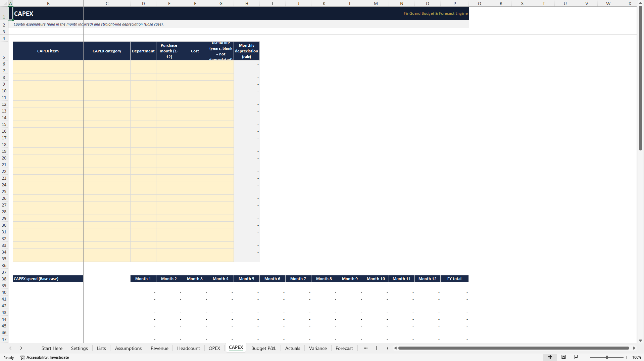
Task: Select the 'FY total' header cell
Action: click(454, 279)
